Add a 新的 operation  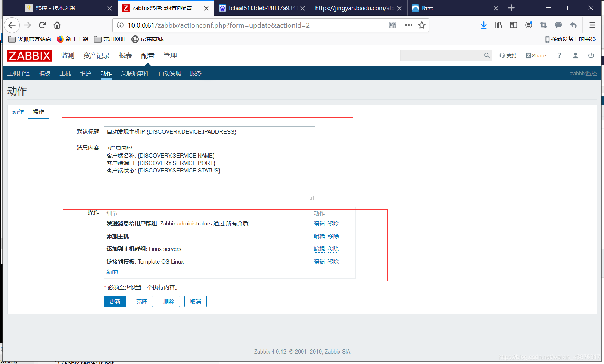click(112, 272)
